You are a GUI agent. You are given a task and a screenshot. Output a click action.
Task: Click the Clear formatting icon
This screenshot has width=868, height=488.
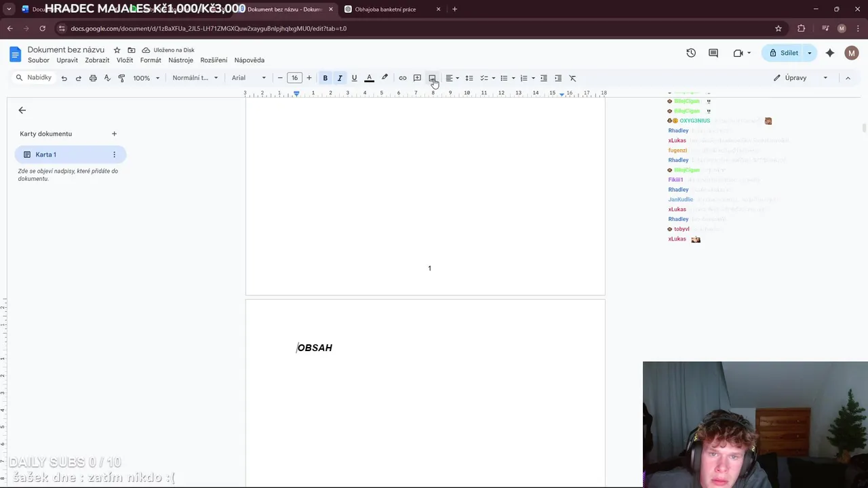[572, 78]
